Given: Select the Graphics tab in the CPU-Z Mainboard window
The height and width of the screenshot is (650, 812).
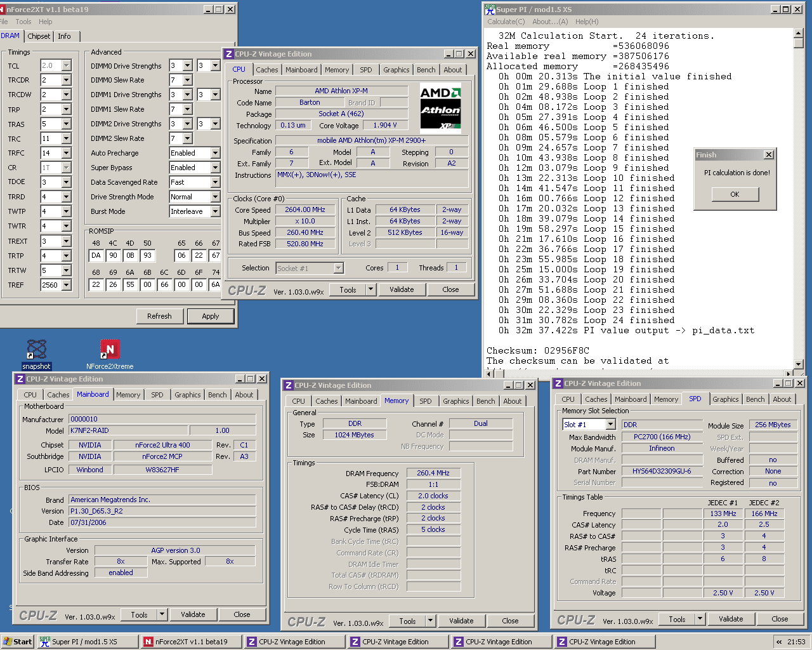Looking at the screenshot, I should pos(188,395).
